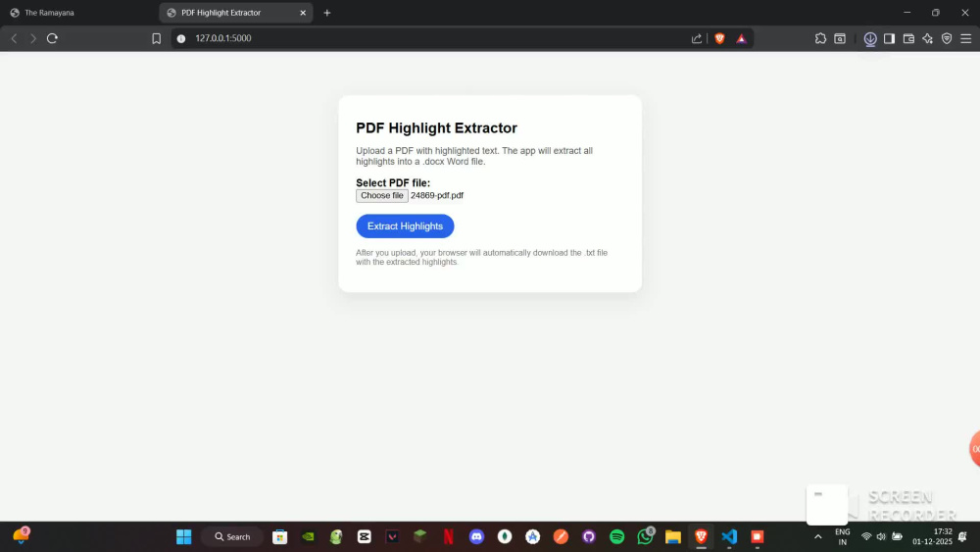Screen dimensions: 980x552
Task: Open browser extensions puzzle icon
Action: pyautogui.click(x=820, y=38)
